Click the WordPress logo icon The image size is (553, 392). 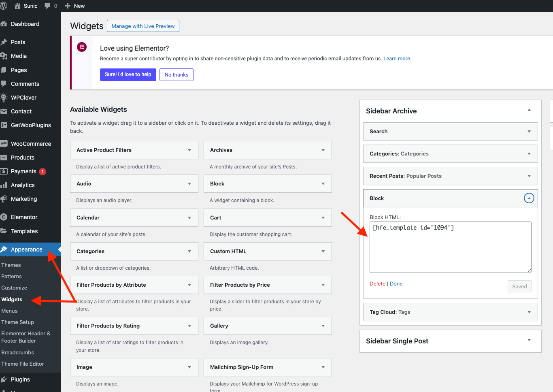tap(4, 6)
